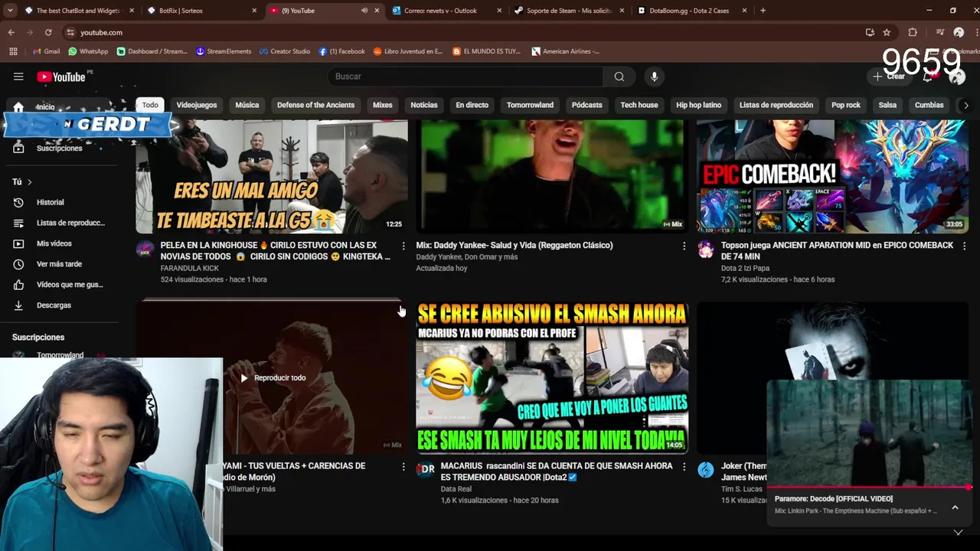The width and height of the screenshot is (980, 551).
Task: Open options menu for YAMI TUS VUELTAS mix
Action: [x=403, y=466]
